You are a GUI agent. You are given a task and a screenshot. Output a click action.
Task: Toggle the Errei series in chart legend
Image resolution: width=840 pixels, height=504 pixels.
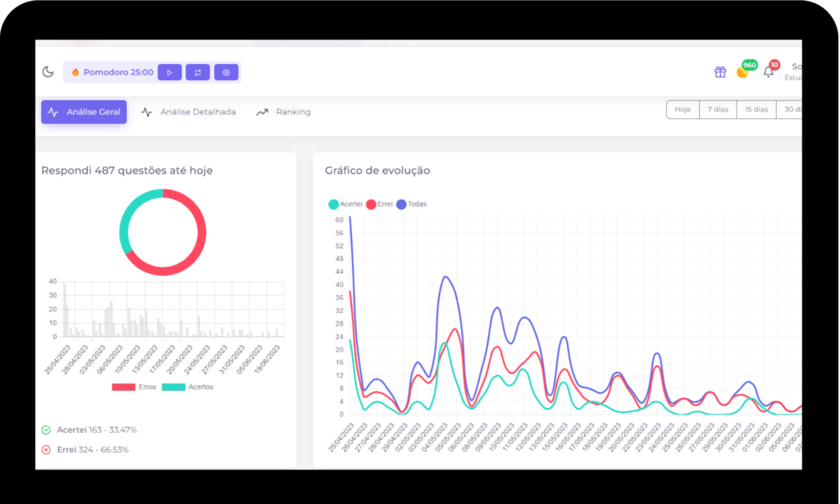point(379,204)
